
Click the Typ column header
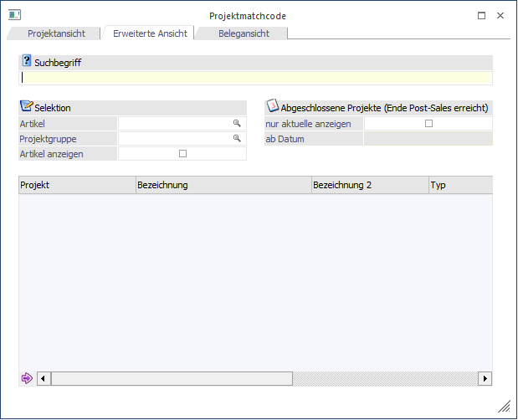[x=459, y=185]
